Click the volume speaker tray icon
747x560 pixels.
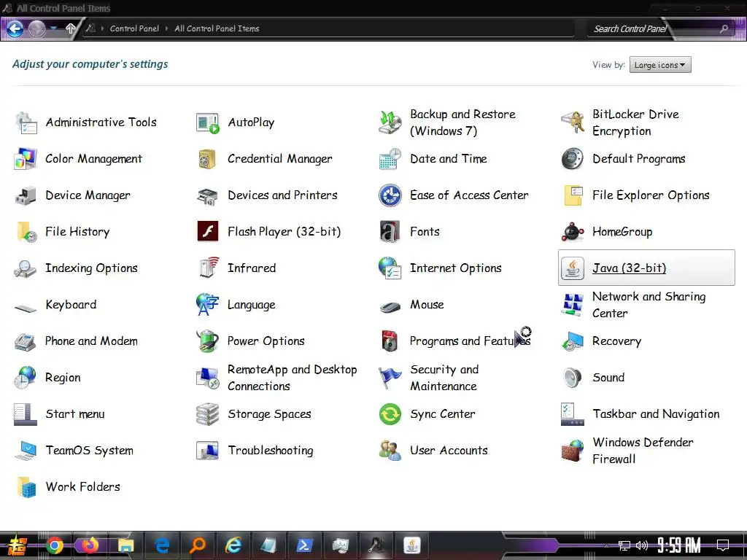pos(642,545)
